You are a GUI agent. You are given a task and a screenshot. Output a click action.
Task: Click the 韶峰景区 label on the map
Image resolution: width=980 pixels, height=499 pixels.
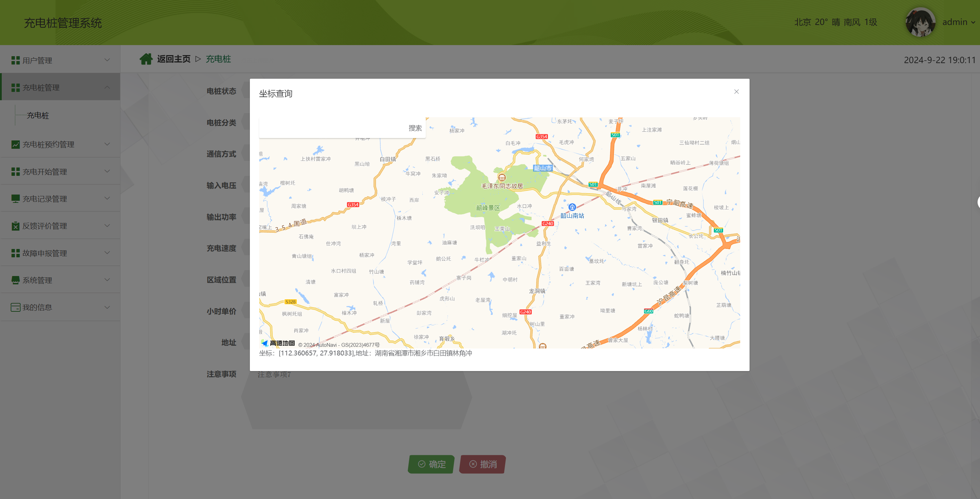pyautogui.click(x=488, y=208)
